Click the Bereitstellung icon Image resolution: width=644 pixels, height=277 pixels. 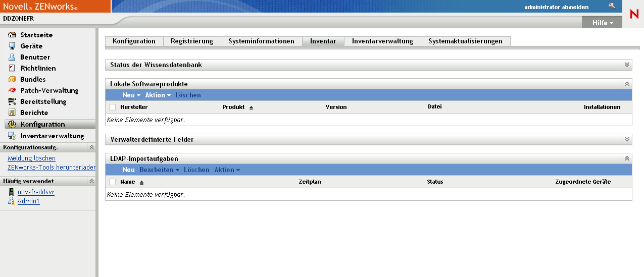pyautogui.click(x=12, y=101)
